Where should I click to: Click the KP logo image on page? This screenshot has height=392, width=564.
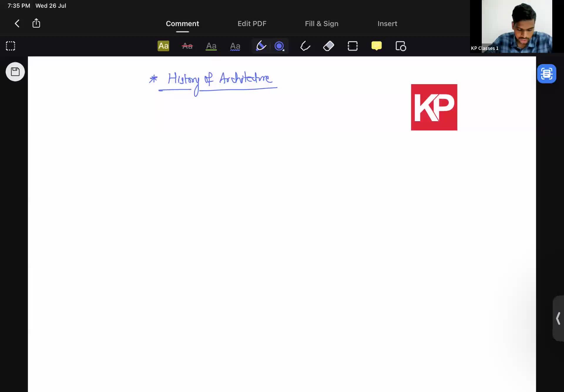coord(434,107)
